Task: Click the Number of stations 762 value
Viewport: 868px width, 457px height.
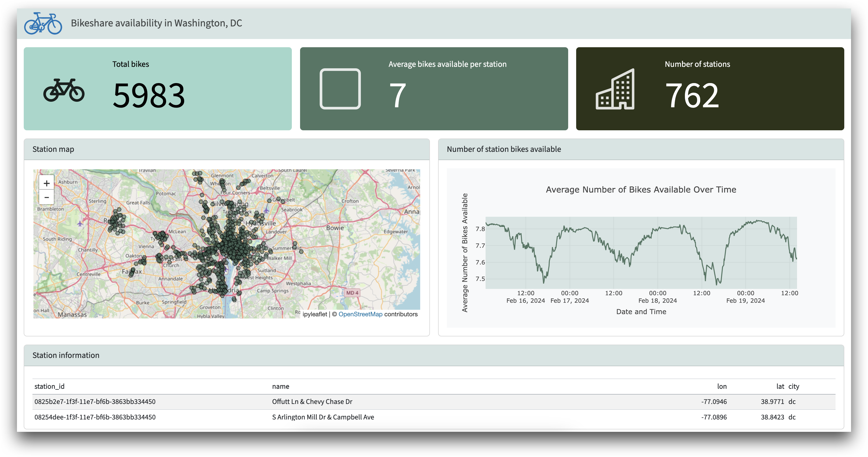Action: pos(692,96)
